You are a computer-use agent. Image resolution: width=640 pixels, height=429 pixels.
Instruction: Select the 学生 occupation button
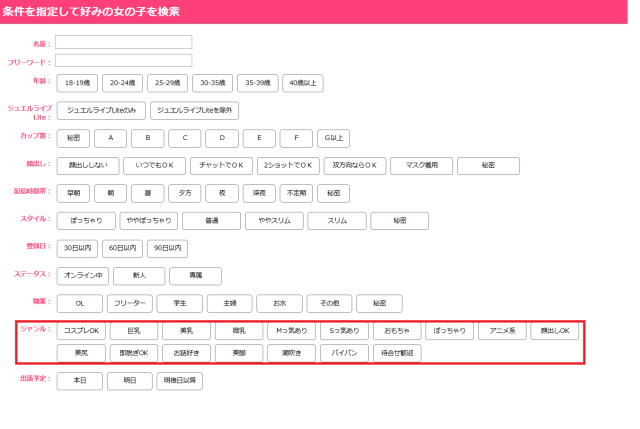coord(179,303)
